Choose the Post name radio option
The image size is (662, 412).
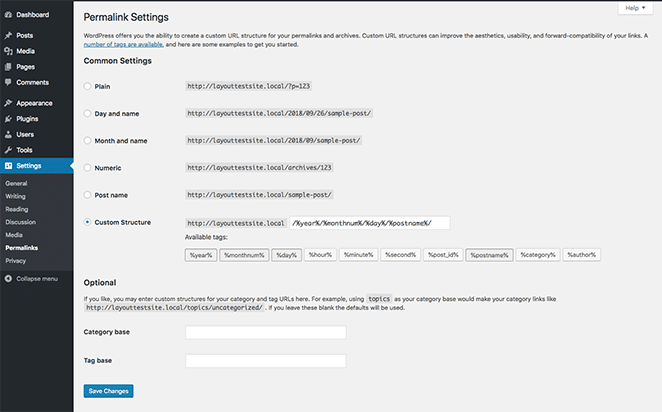point(88,194)
